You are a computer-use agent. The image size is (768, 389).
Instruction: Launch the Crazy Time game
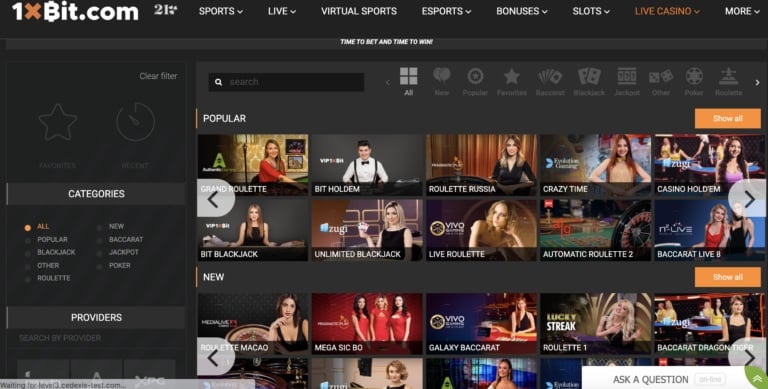click(x=596, y=165)
